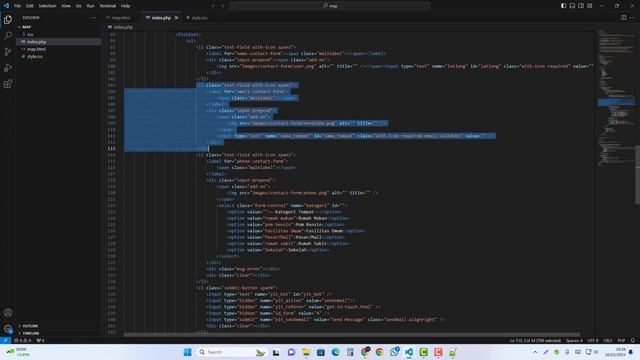Toggle Primary Side Bar visibility
640x360 pixels.
pyautogui.click(x=563, y=6)
